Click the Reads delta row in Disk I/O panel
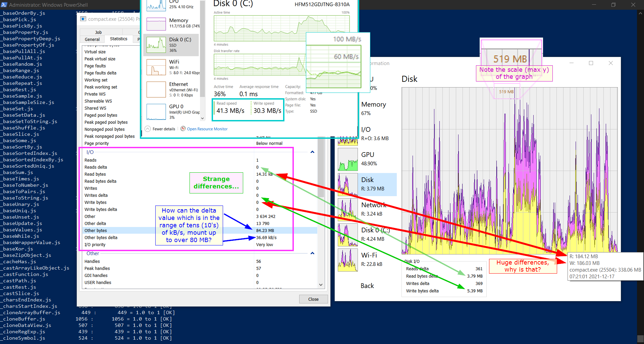Viewport: 644px width, 344px height. [444, 269]
